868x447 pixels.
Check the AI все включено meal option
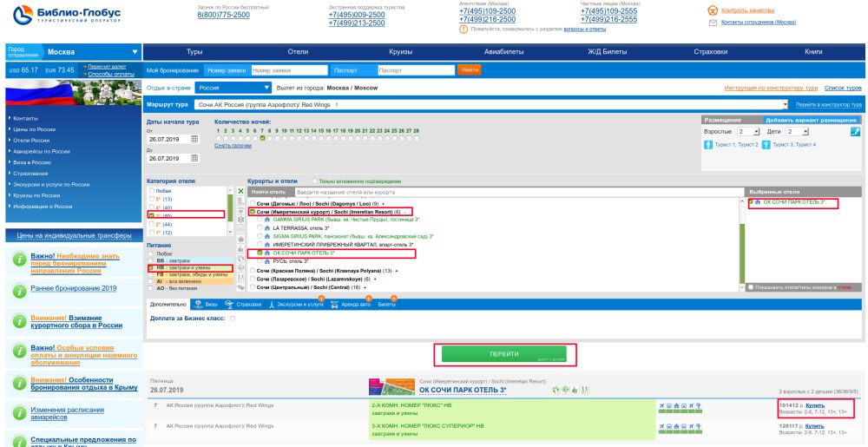[x=150, y=282]
